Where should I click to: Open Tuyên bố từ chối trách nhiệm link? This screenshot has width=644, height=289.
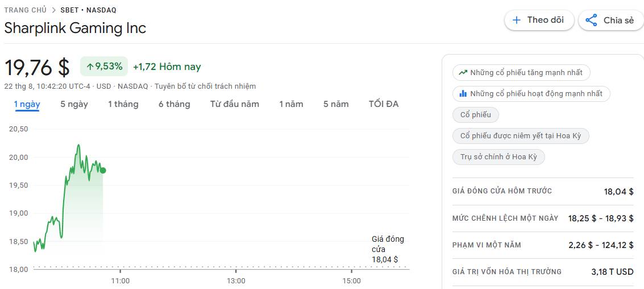point(205,86)
